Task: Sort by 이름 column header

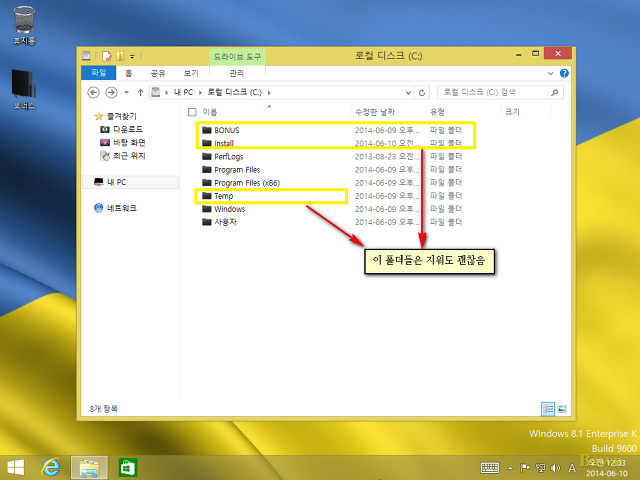Action: point(210,112)
